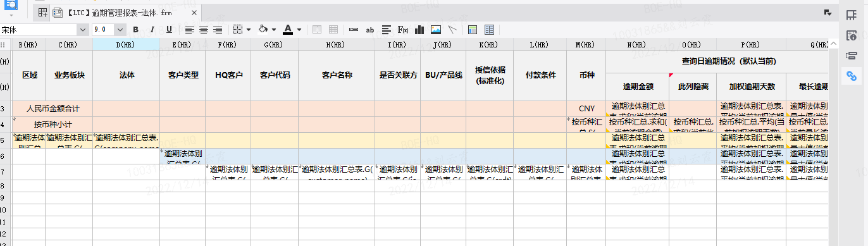Screen dimensions: 868x246
Task: Open cell attributes info panel in sidebar
Action: click(x=851, y=35)
